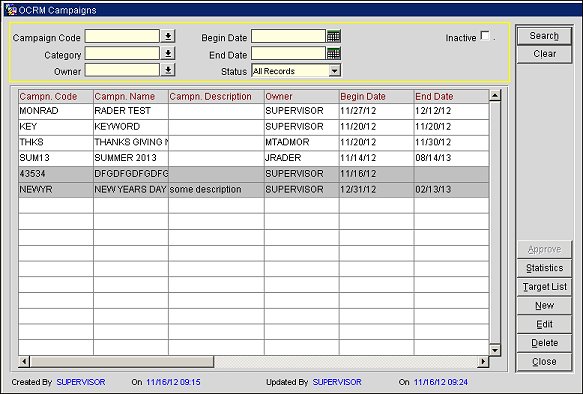Open campaign Statistics
This screenshot has height=394, width=583.
click(544, 268)
